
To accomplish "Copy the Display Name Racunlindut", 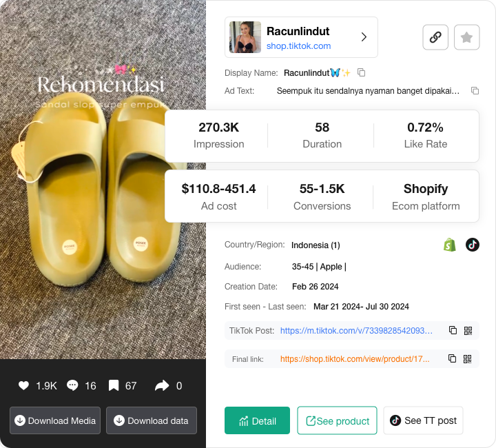I will 362,72.
